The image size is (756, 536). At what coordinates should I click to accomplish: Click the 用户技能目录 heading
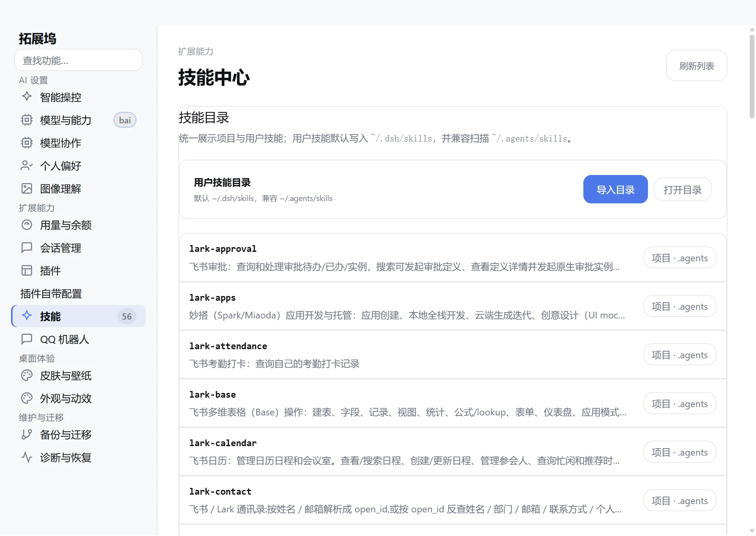(x=222, y=182)
